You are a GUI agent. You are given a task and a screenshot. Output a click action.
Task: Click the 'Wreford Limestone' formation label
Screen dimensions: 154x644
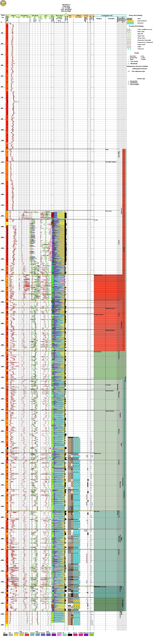click(x=110, y=330)
